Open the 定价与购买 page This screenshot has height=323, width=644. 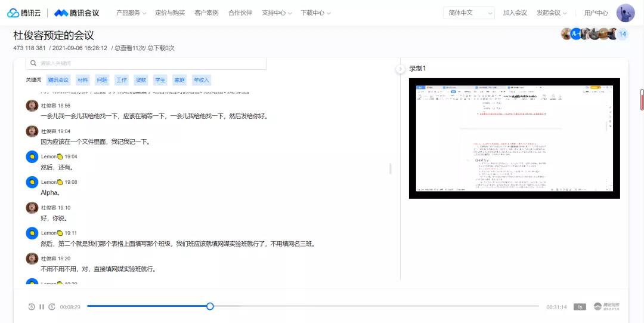coord(170,13)
